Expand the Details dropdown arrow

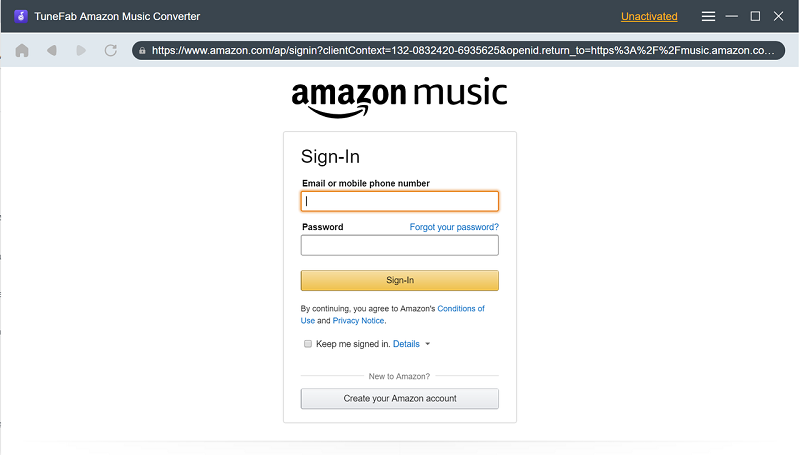coord(428,344)
